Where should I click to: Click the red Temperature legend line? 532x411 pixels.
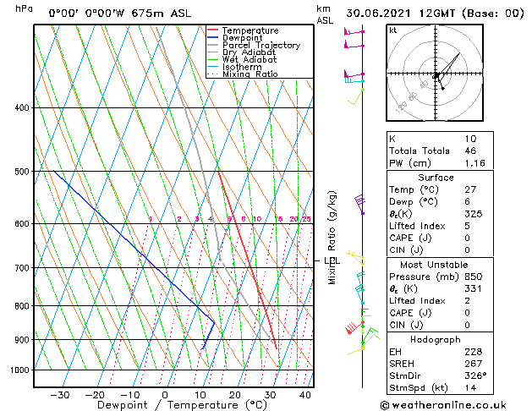[x=212, y=30]
